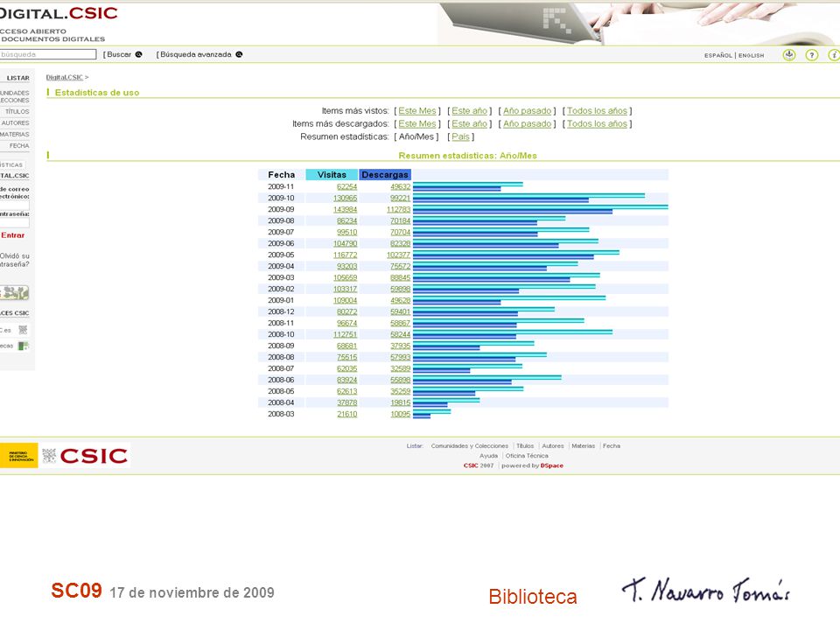Open Búsqueda avanzada
Viewport: 840px width, 630px height.
(195, 54)
